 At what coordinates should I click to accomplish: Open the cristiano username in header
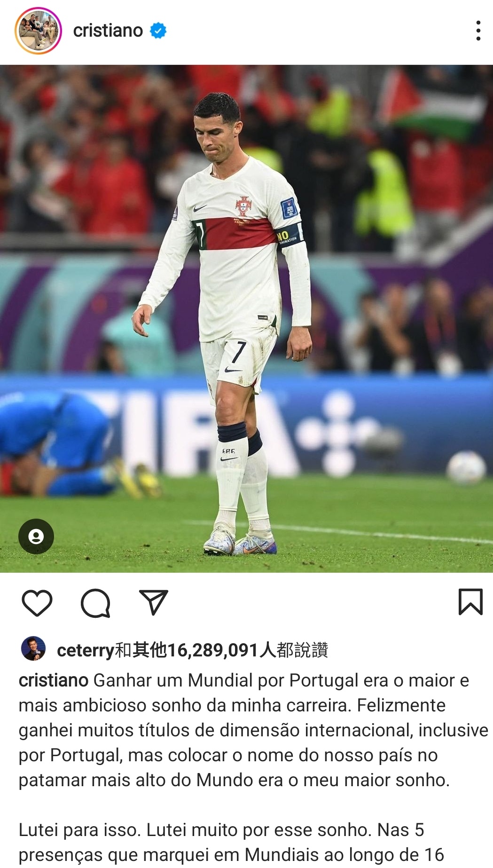point(108,31)
